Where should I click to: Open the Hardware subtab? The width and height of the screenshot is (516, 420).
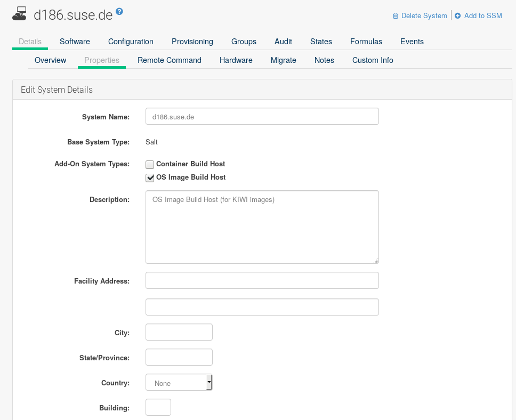(236, 60)
